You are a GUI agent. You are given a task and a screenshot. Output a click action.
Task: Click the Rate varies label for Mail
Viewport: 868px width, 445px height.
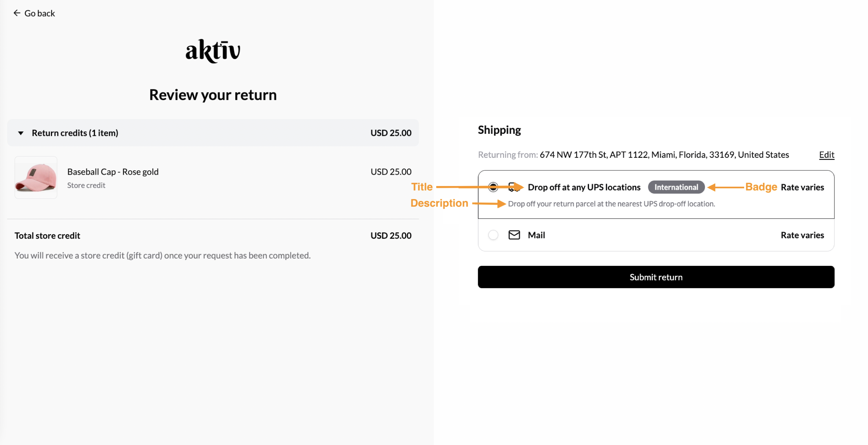point(802,235)
